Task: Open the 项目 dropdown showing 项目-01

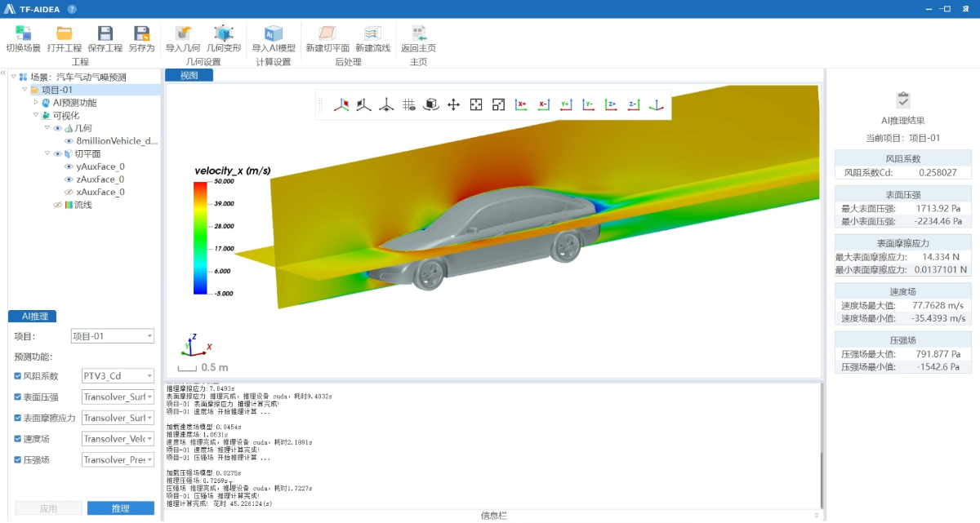Action: (x=112, y=336)
